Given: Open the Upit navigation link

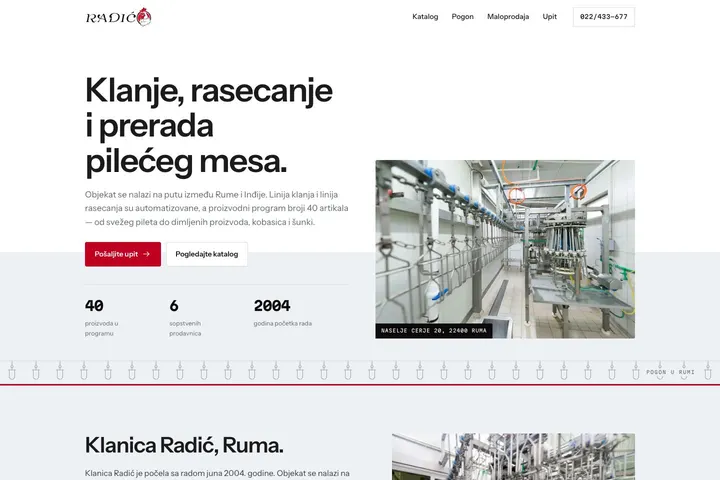Looking at the screenshot, I should pos(550,17).
